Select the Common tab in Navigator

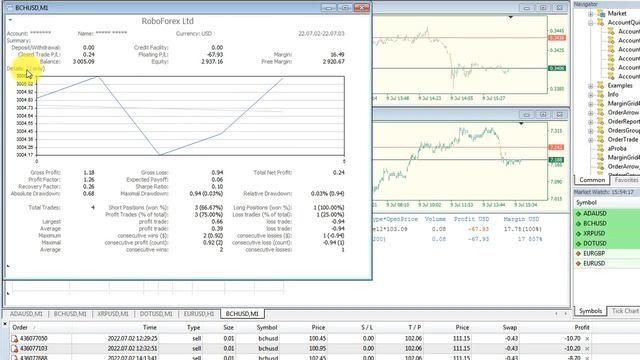click(x=592, y=180)
